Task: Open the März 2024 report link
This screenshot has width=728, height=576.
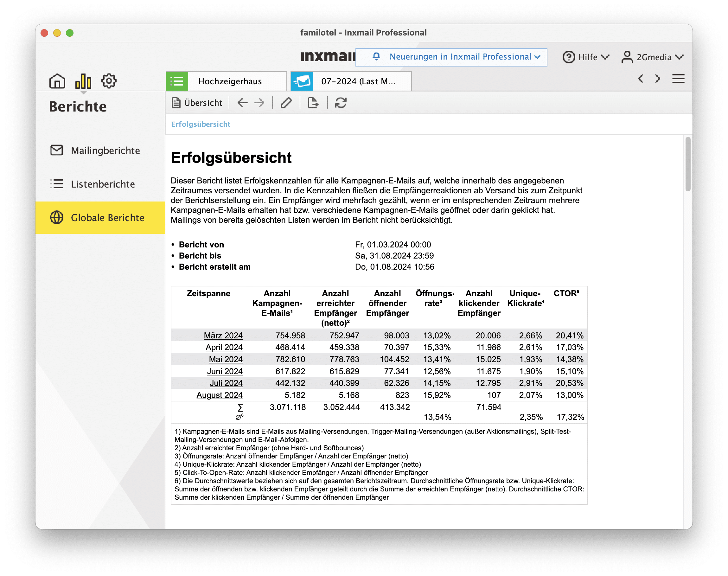Action: 224,335
